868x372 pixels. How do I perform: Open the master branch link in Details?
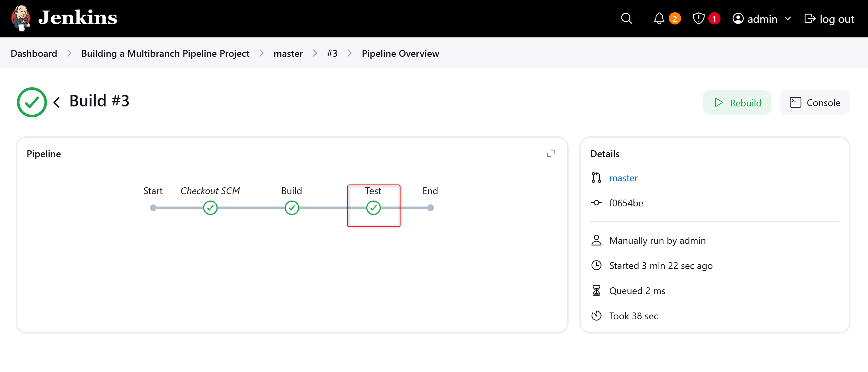pyautogui.click(x=623, y=178)
